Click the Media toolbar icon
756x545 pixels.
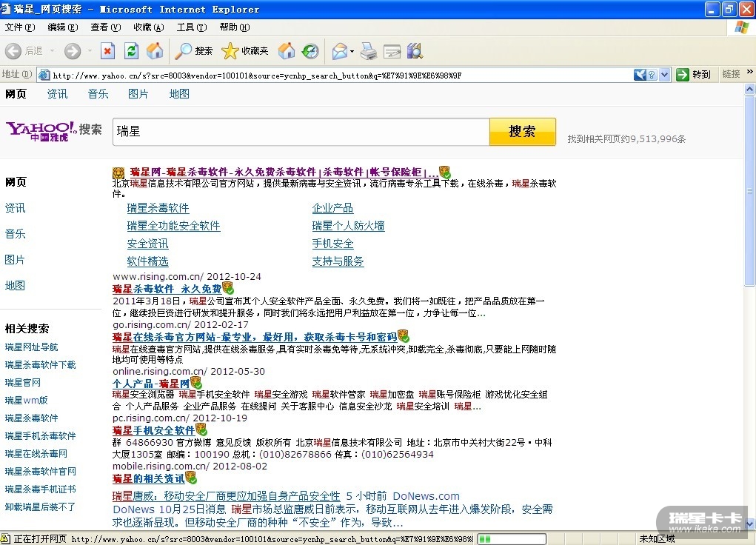point(287,50)
